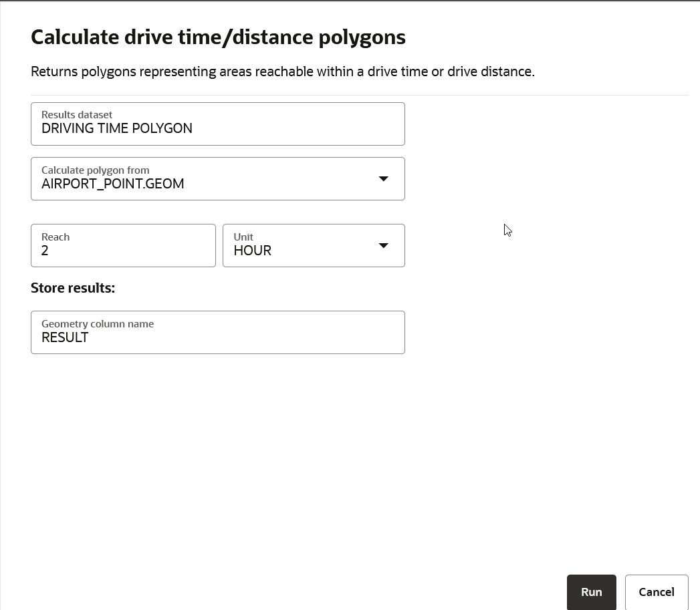Click the Store results heading
Viewport: 700px width, 610px height.
(73, 287)
